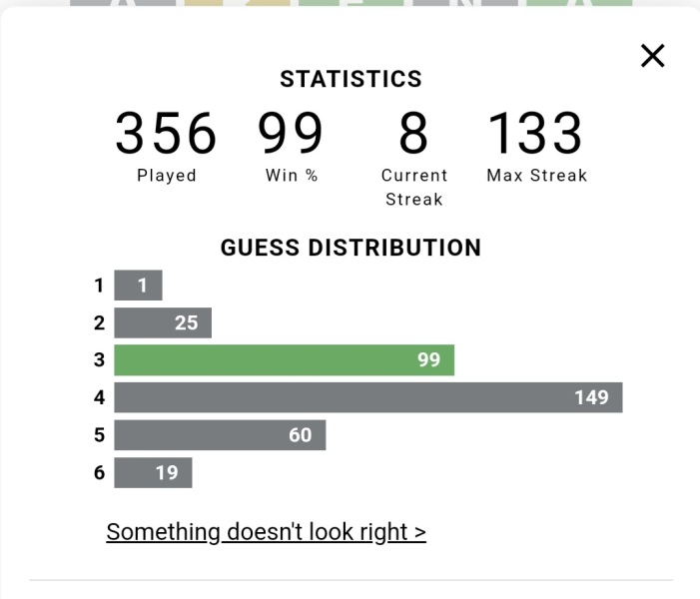Image resolution: width=700 pixels, height=599 pixels.
Task: Click the 133 max streak number
Action: pos(536,133)
